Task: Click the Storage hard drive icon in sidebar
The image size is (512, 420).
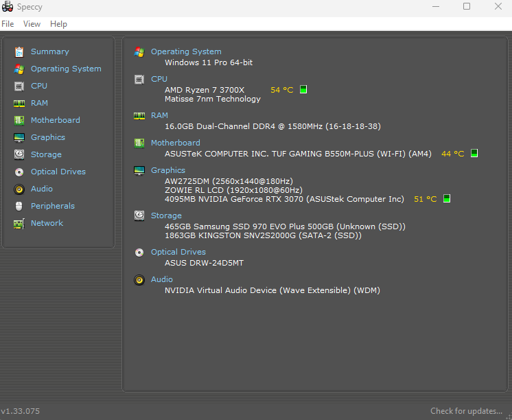Action: coord(19,154)
